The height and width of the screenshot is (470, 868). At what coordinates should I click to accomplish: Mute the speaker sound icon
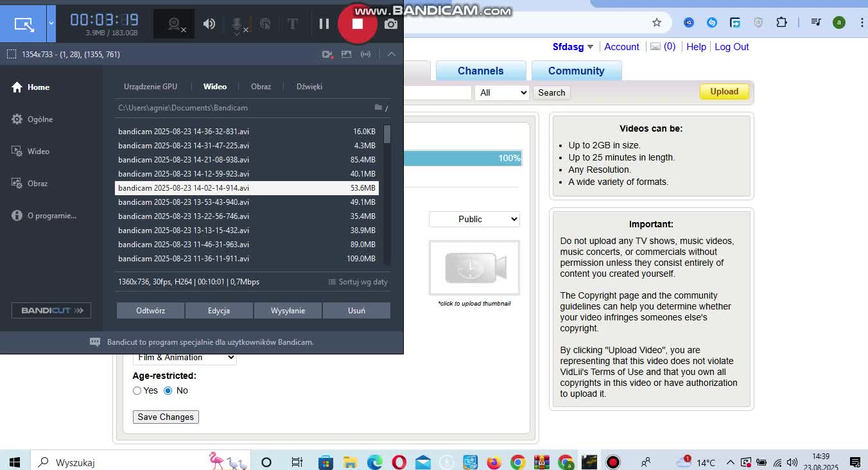coord(209,24)
